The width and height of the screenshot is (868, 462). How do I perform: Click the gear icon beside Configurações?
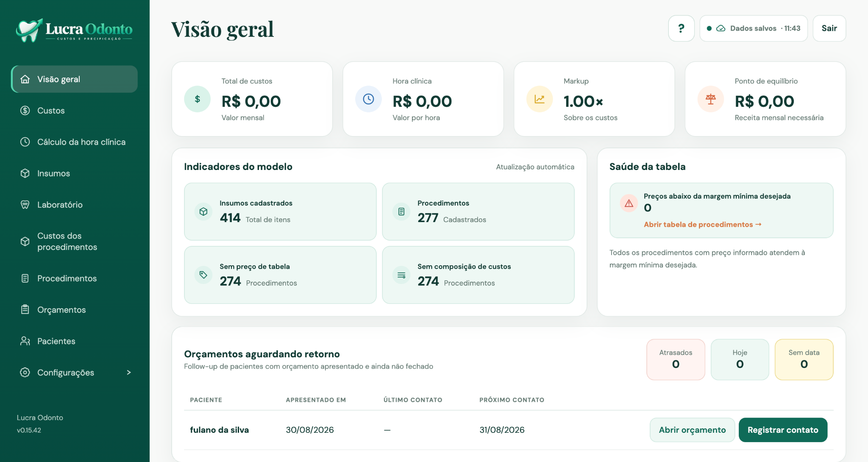pos(25,373)
